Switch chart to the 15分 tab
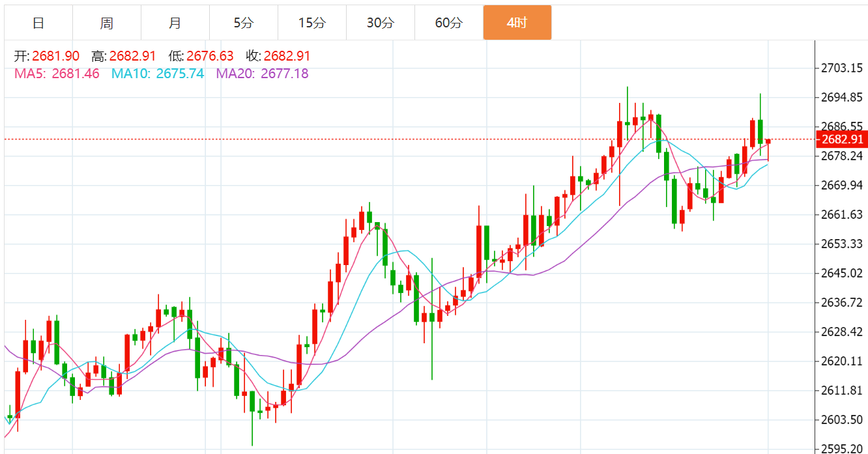 pyautogui.click(x=312, y=23)
